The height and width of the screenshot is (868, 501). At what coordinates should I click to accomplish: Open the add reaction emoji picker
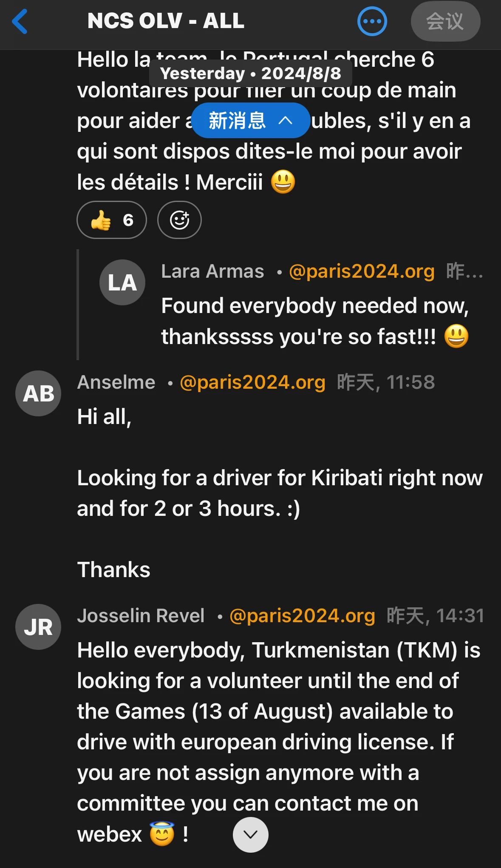pyautogui.click(x=179, y=220)
